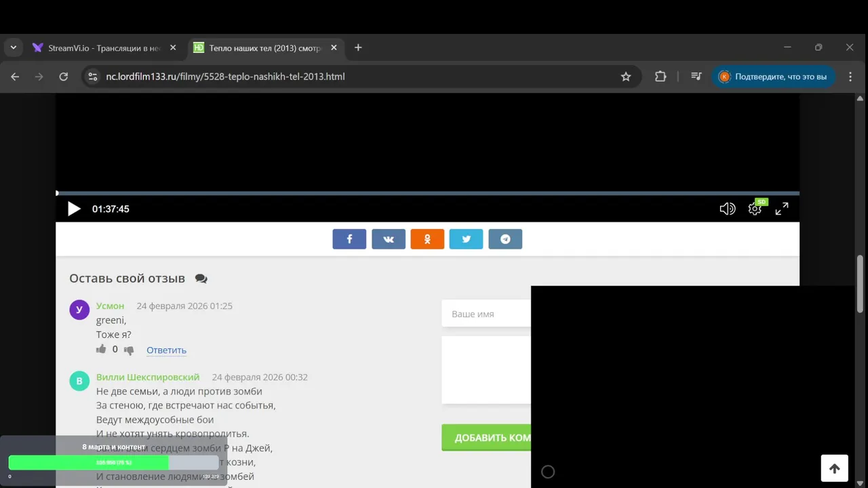
Task: View site information icon in address bar
Action: pos(94,77)
